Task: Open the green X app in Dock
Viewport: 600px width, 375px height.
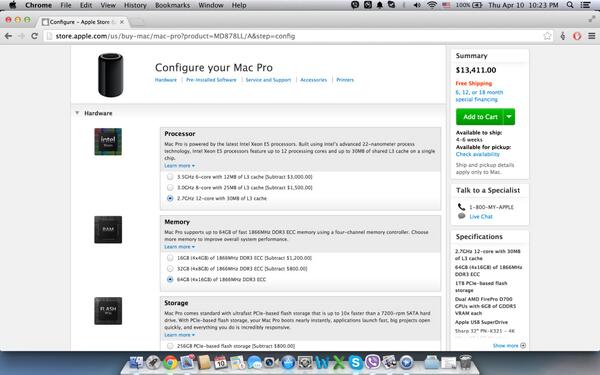Action: tap(339, 362)
